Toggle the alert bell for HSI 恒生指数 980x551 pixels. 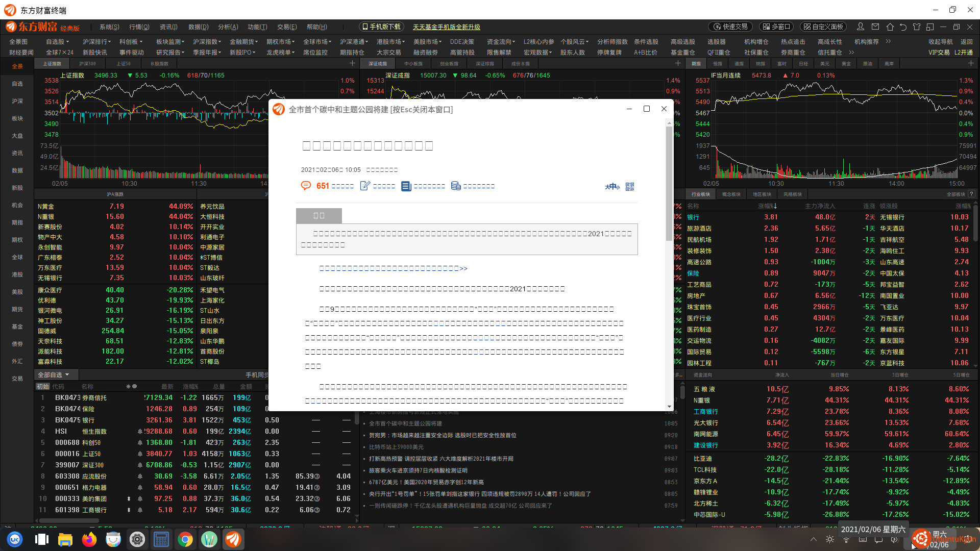pyautogui.click(x=140, y=432)
